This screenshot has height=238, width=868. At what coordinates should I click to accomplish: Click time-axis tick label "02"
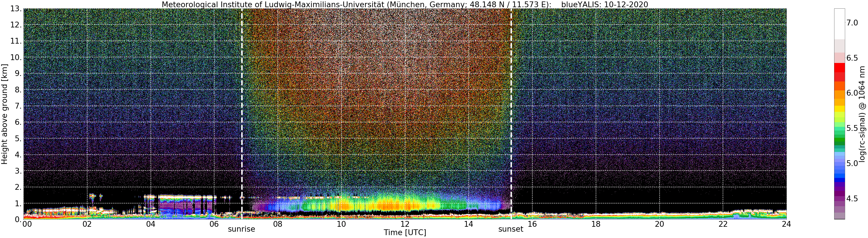pos(87,224)
